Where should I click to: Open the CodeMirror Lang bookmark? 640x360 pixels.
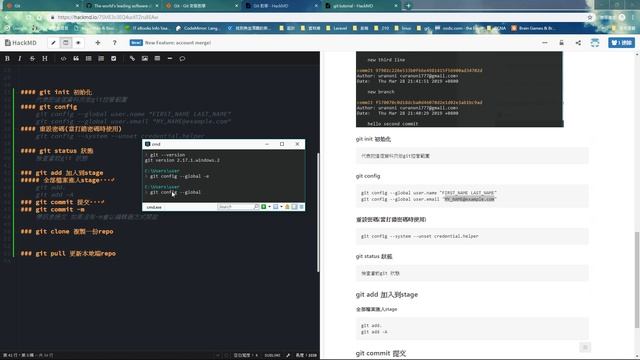(x=197, y=28)
